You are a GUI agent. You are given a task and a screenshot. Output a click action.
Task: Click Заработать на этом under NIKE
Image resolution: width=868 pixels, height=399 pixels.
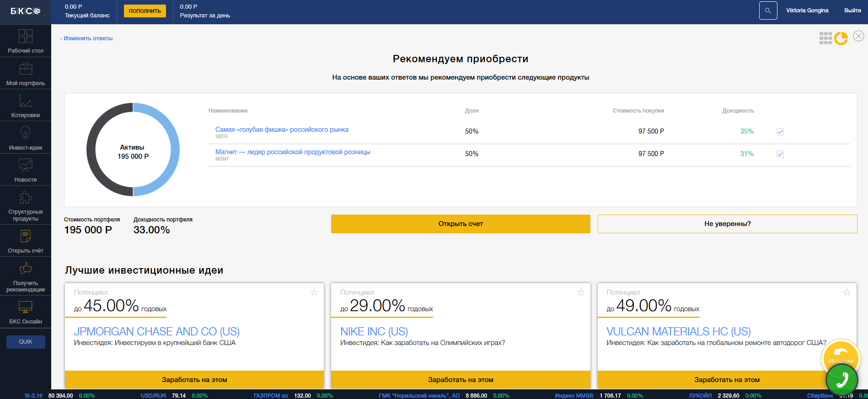pyautogui.click(x=461, y=380)
